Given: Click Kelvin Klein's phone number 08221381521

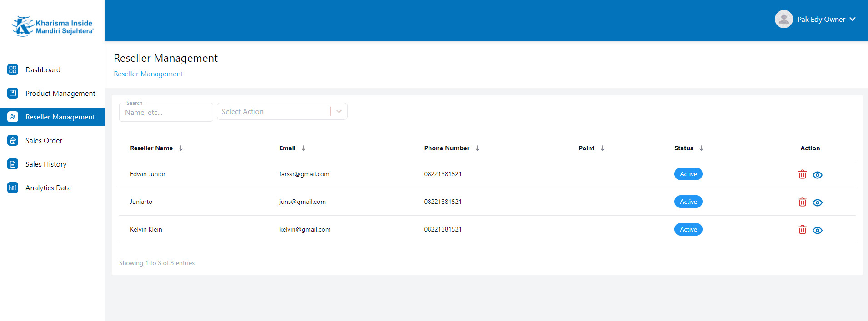Looking at the screenshot, I should (x=443, y=229).
